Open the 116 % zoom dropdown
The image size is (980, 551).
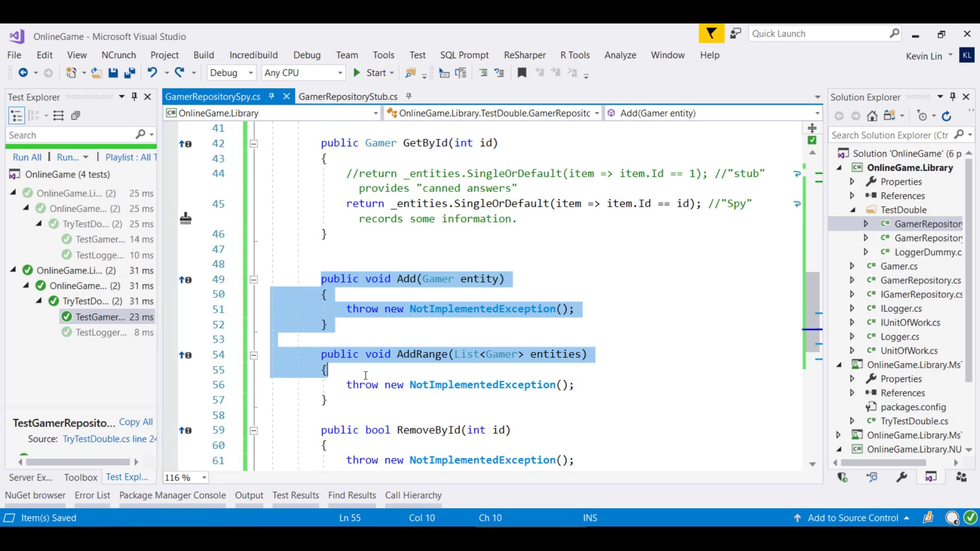[204, 478]
